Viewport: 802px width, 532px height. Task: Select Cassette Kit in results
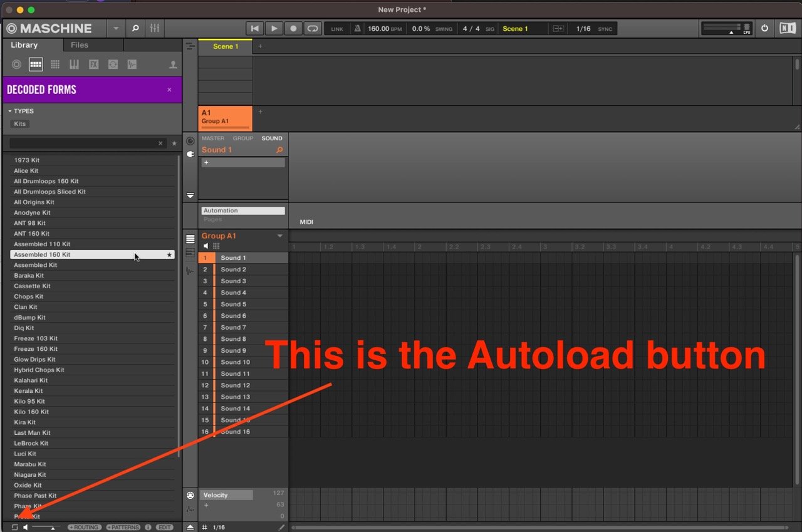tap(92, 286)
